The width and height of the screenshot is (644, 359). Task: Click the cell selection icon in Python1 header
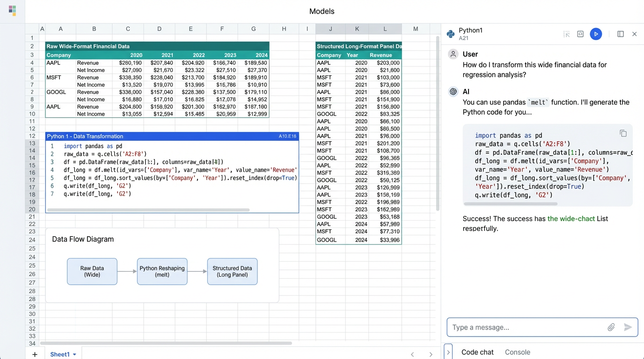[566, 34]
